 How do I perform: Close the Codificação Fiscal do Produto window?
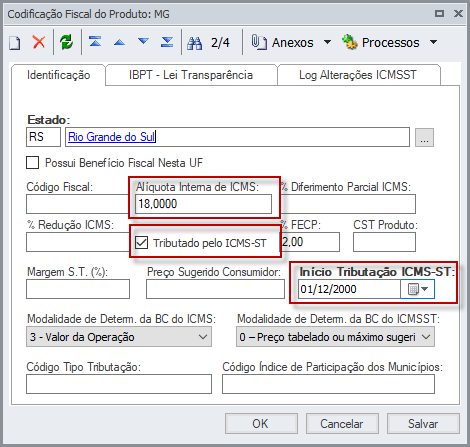coord(458,13)
